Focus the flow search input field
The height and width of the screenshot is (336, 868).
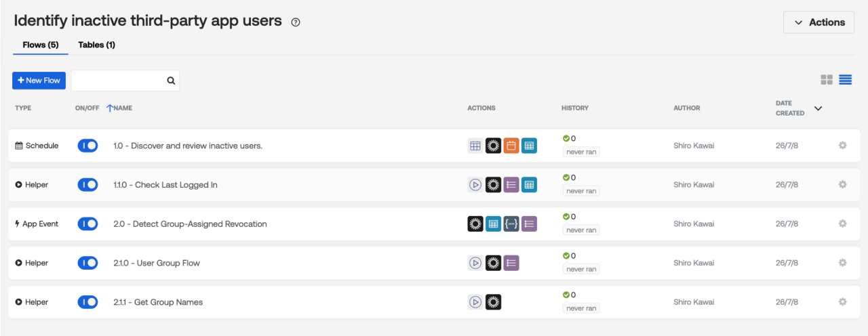(x=119, y=81)
